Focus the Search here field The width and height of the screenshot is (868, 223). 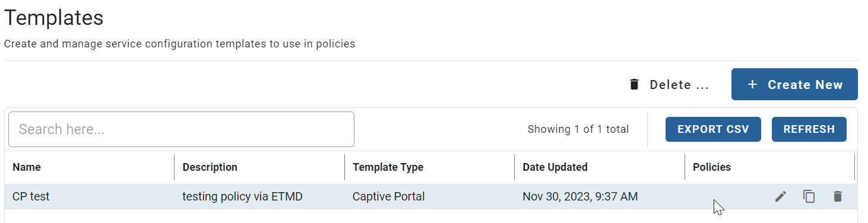pyautogui.click(x=181, y=129)
